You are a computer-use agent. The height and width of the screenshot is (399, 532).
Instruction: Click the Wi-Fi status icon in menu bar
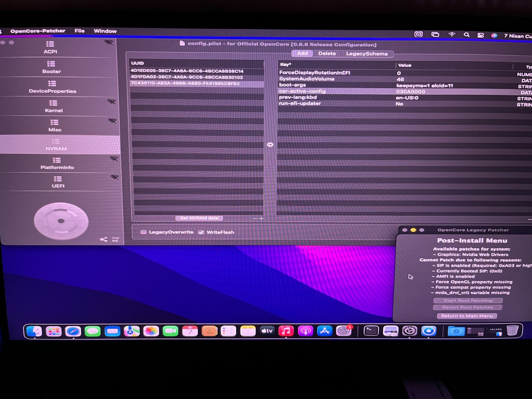(452, 34)
